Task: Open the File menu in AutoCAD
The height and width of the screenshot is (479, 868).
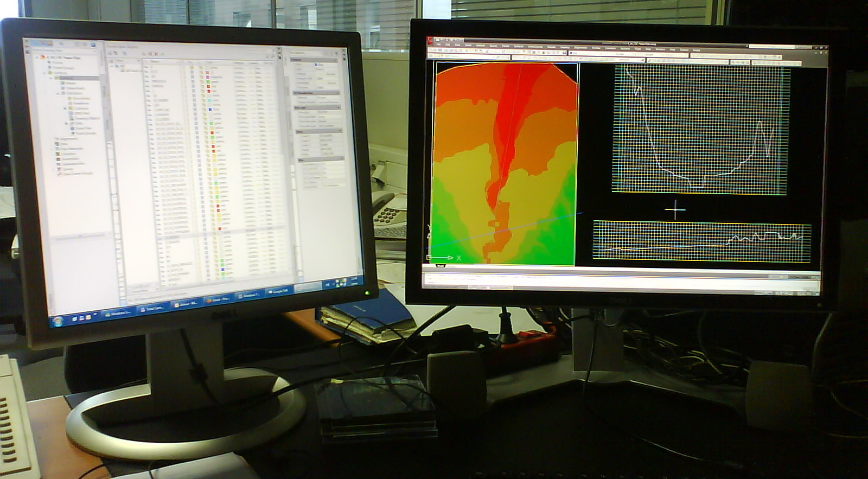Action: click(x=439, y=46)
